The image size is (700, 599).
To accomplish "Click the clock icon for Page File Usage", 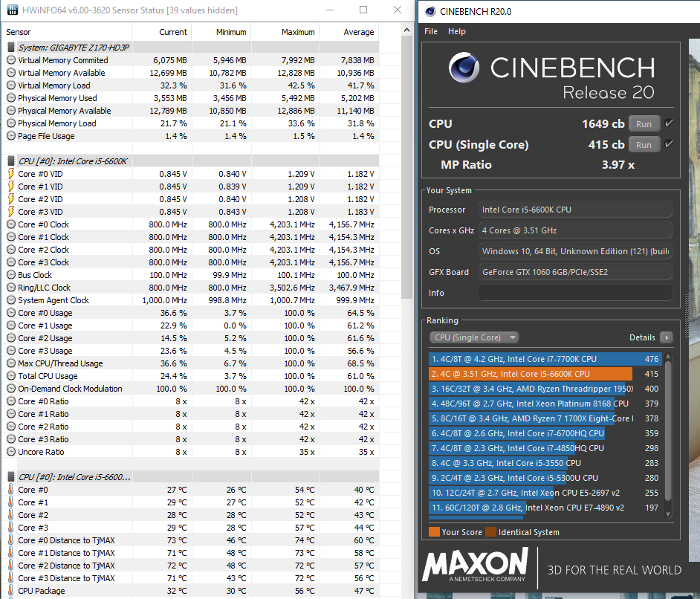I will coord(11,136).
